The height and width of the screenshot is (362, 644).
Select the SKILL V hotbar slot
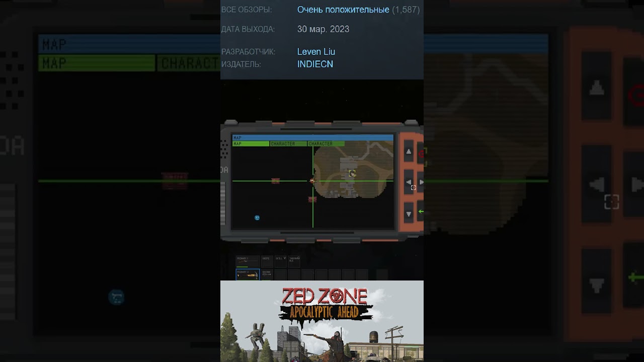[x=281, y=261]
